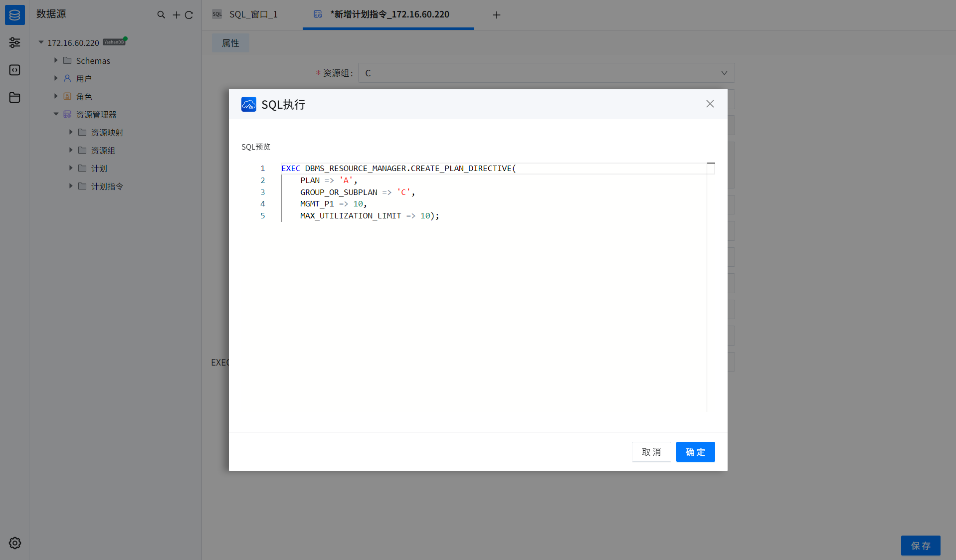Click the MAX_UTILIZATION_LIMIT code line
Viewport: 956px width, 560px height.
370,216
